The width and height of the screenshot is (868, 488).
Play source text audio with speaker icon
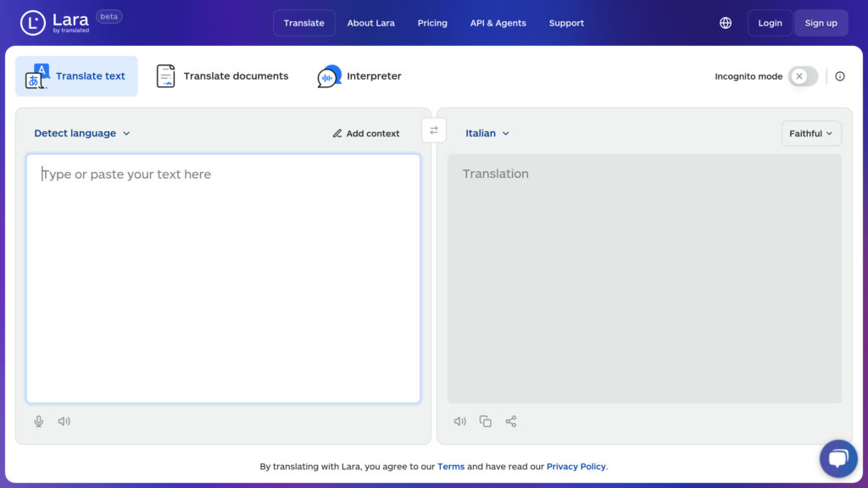[x=64, y=421]
